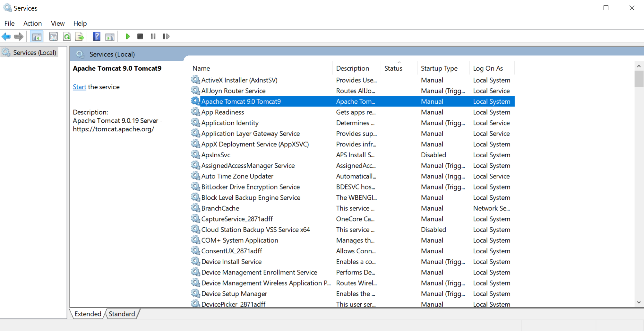Click the Cloud Station Backup VSS gear icon
This screenshot has height=331, width=644.
tap(195, 229)
